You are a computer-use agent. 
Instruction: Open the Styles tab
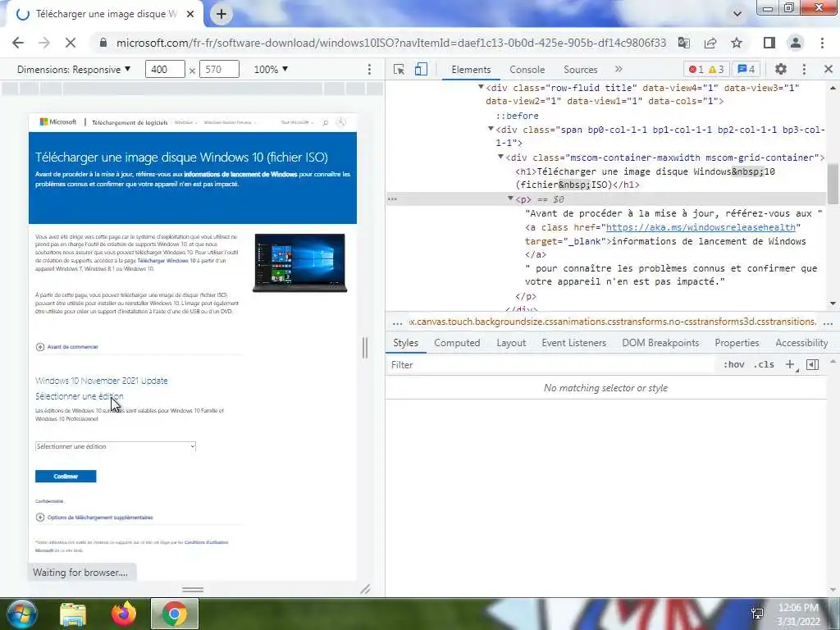point(405,343)
